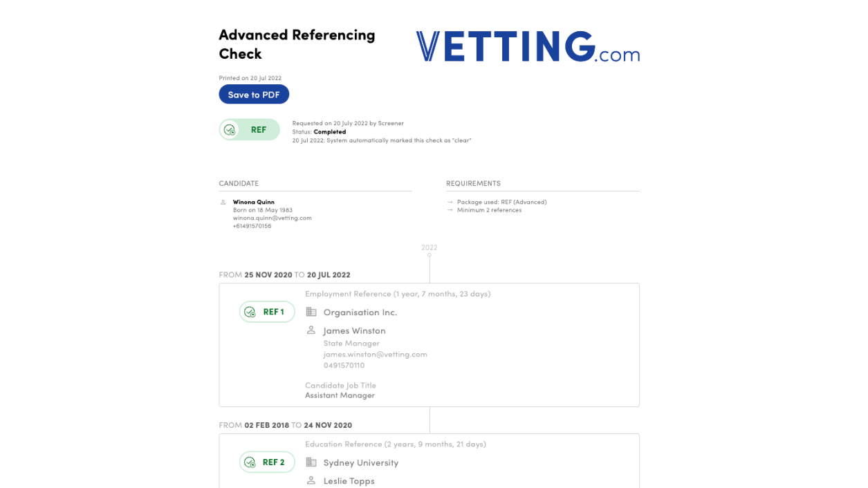Click the Save to PDF button
This screenshot has width=868, height=488.
[x=254, y=95]
